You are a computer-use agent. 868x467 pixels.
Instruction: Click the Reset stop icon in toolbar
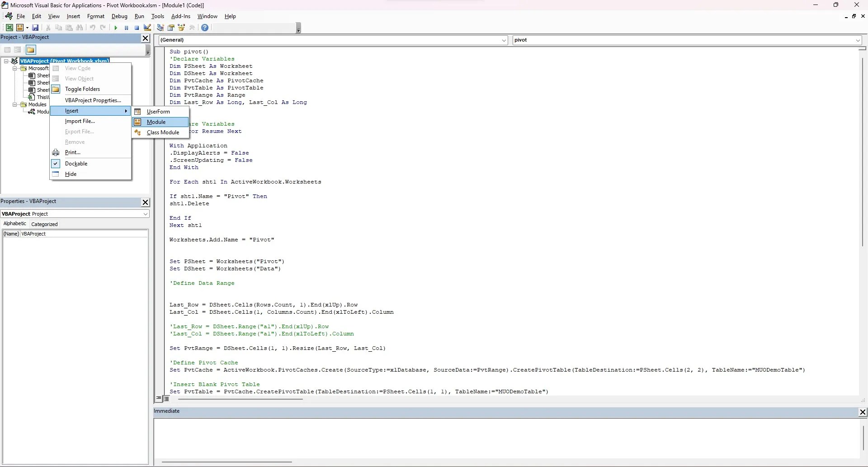[137, 28]
